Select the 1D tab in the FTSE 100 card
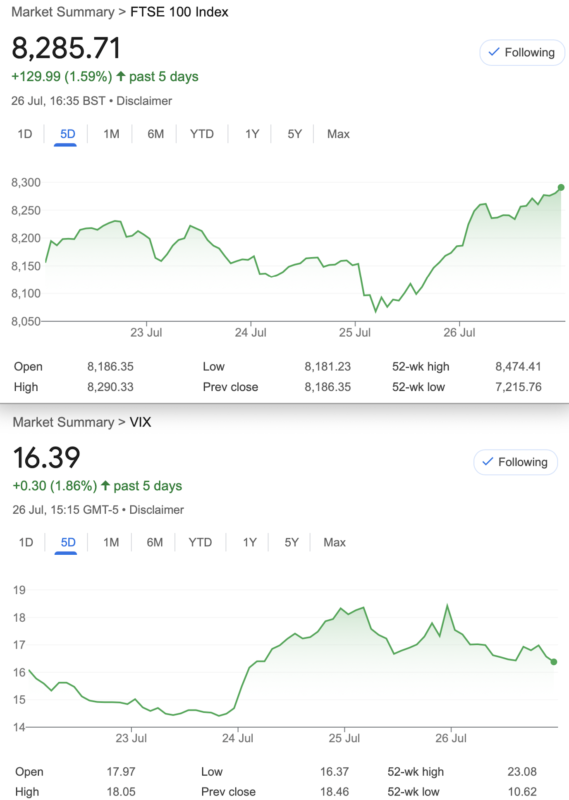The image size is (569, 800). 24,134
